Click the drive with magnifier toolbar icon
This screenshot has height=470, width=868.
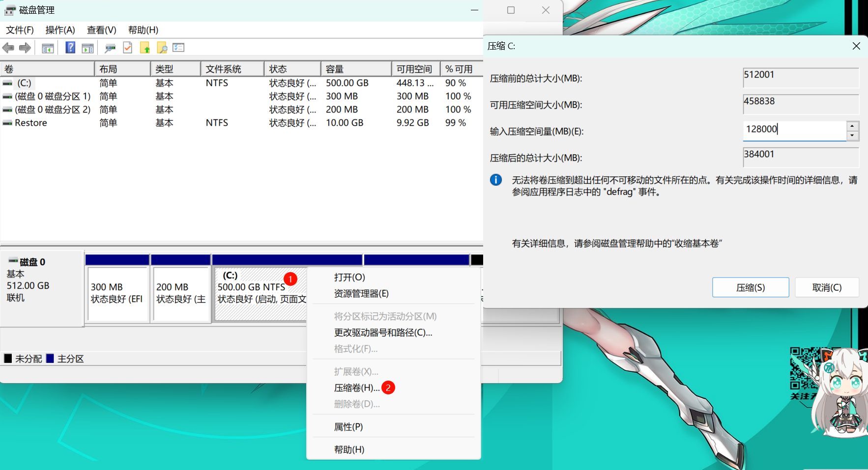coord(110,48)
